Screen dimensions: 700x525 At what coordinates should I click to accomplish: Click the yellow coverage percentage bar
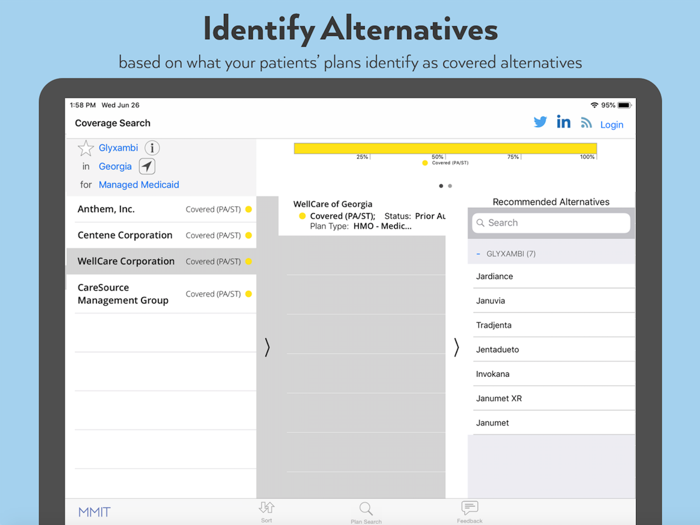coord(445,148)
